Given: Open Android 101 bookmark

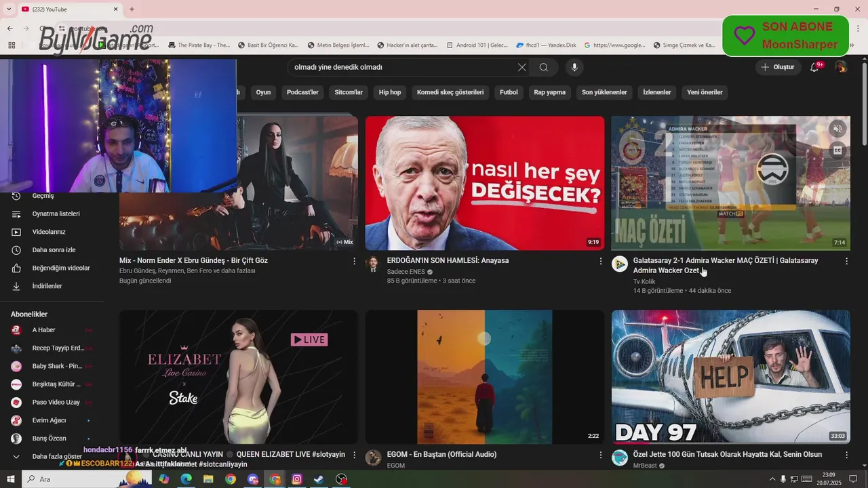Looking at the screenshot, I should 476,45.
